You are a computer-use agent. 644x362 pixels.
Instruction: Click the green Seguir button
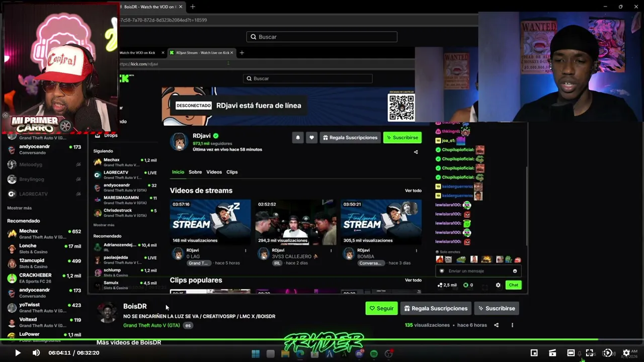tap(381, 308)
